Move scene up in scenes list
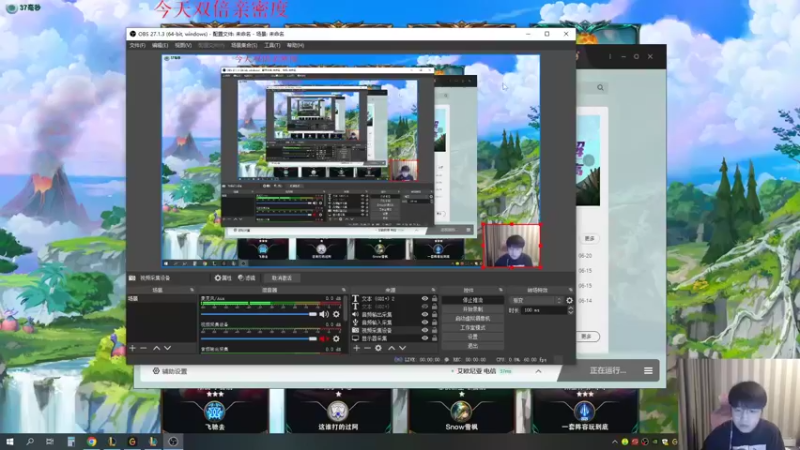800x450 pixels. tap(157, 348)
